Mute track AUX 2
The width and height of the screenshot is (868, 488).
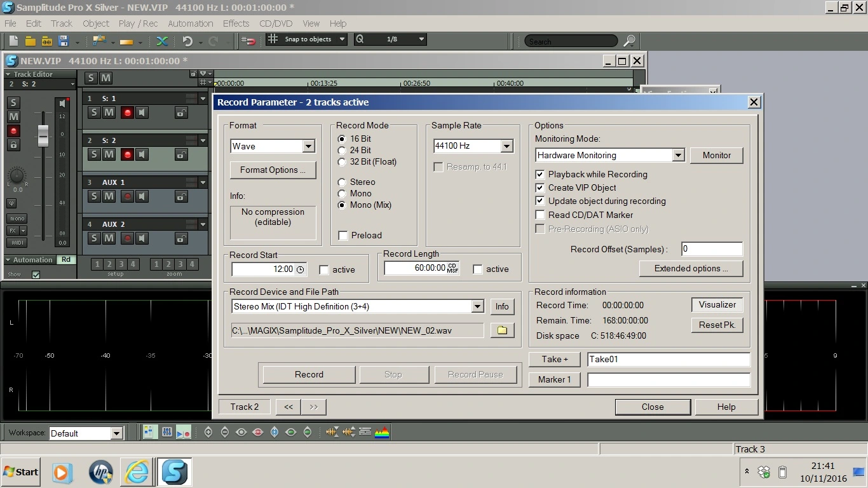tap(109, 238)
